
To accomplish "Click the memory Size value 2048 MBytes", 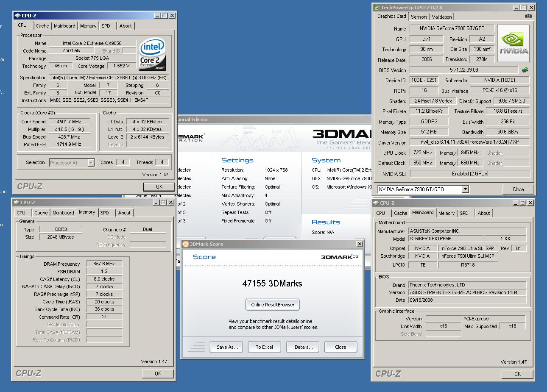I will (x=61, y=237).
